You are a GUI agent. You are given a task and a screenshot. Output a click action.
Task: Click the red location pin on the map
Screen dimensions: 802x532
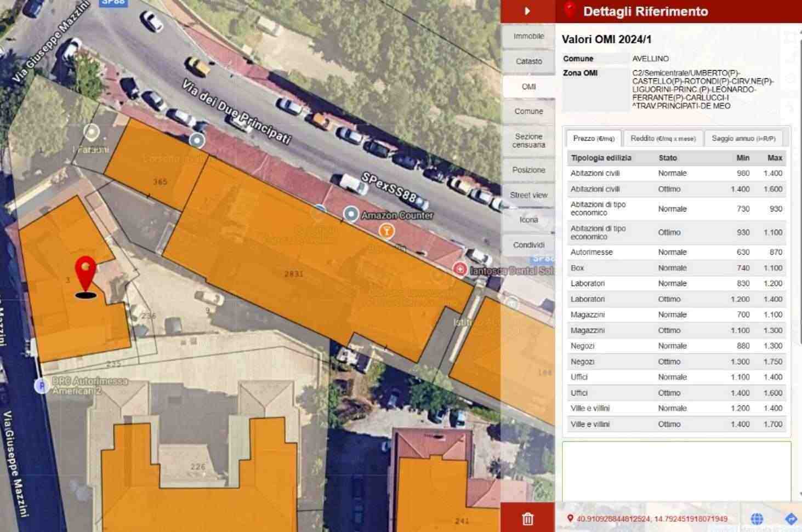86,272
